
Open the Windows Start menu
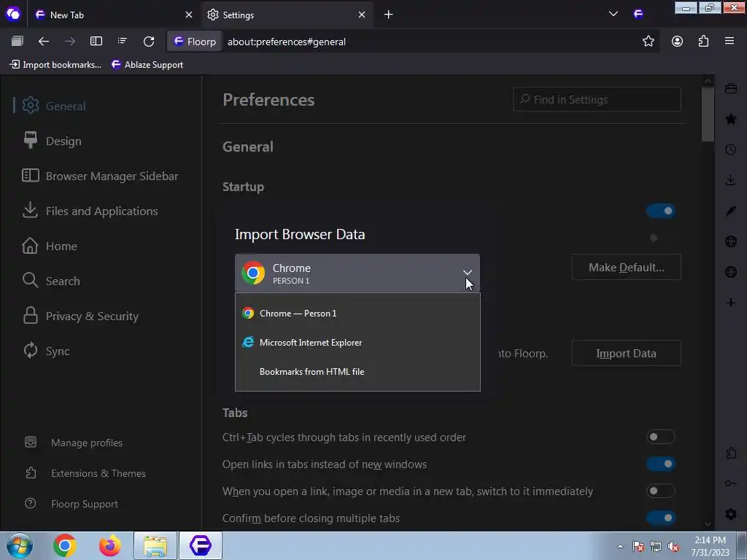coord(19,545)
